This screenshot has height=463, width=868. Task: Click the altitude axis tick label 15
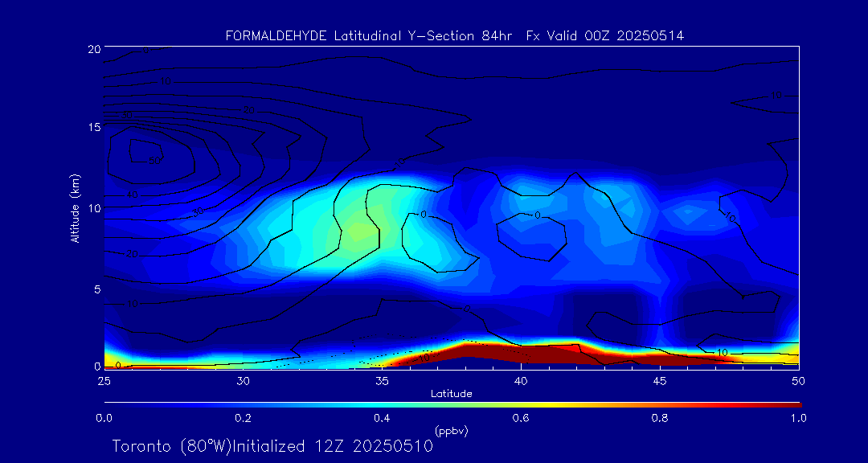pos(94,127)
